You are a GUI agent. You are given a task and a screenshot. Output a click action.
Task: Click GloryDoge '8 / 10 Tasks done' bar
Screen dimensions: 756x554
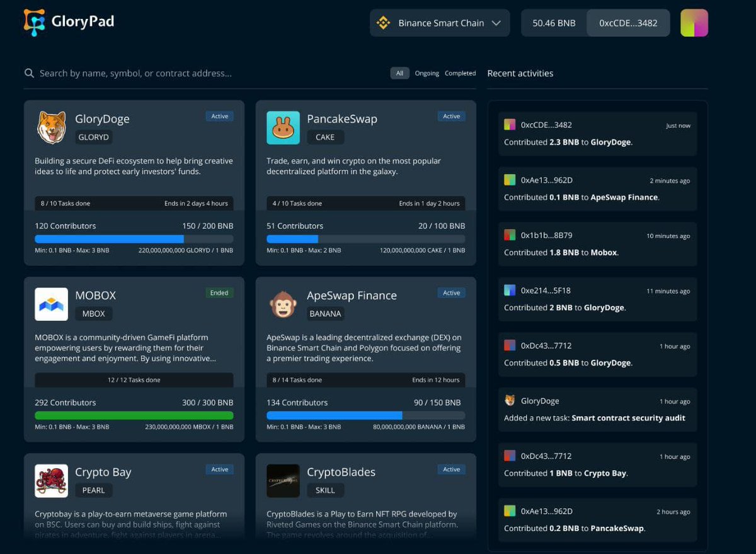[134, 204]
